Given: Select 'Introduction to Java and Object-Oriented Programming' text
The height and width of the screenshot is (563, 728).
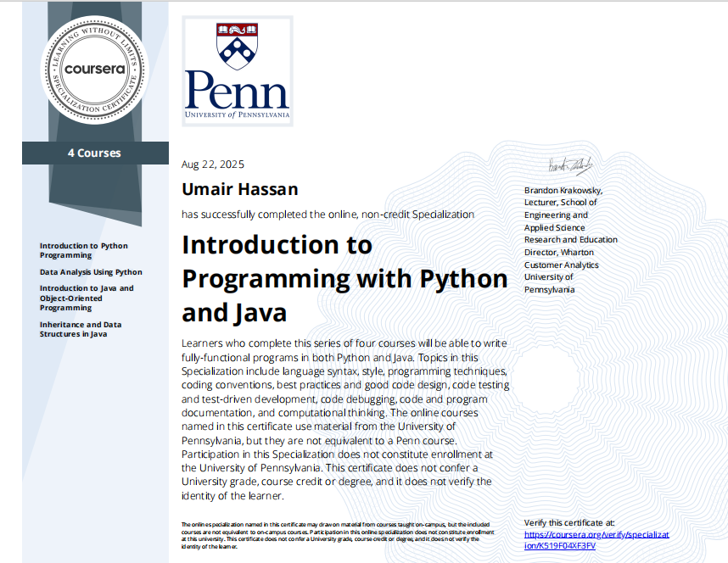Looking at the screenshot, I should 87,298.
